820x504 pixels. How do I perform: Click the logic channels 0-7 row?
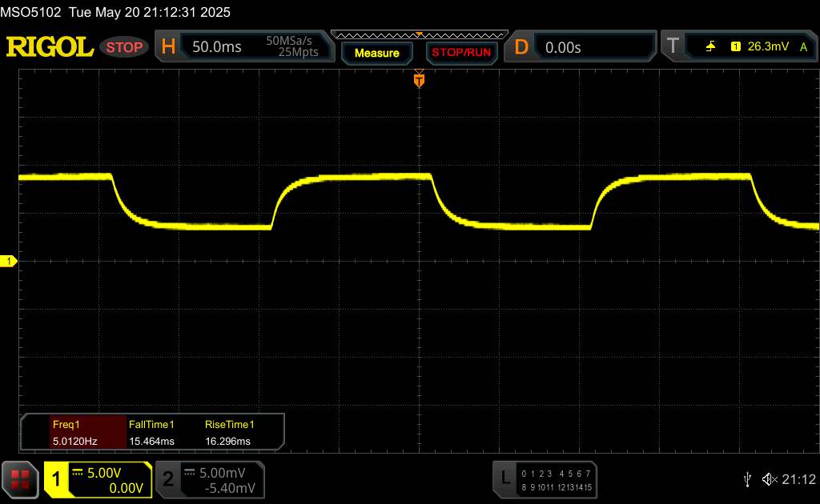pos(556,474)
